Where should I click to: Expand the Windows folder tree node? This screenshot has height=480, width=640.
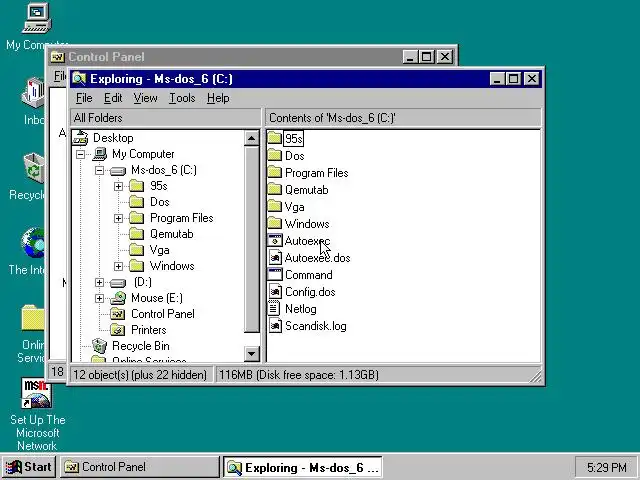pos(118,266)
